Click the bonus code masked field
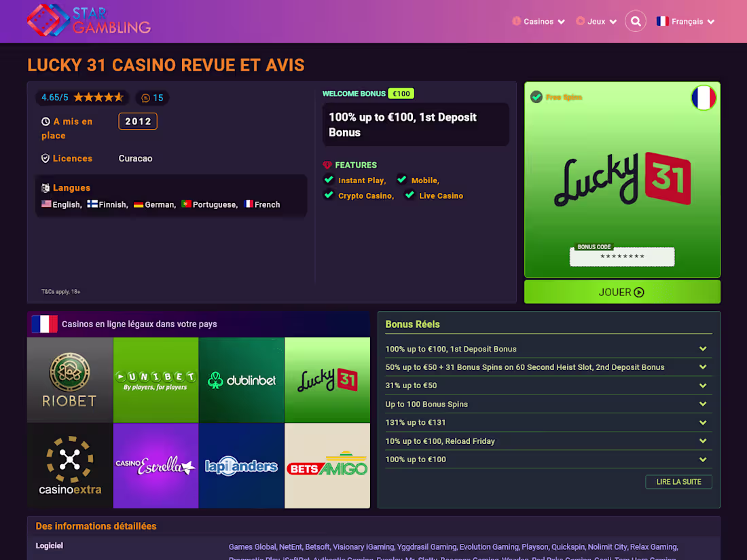 (x=622, y=257)
